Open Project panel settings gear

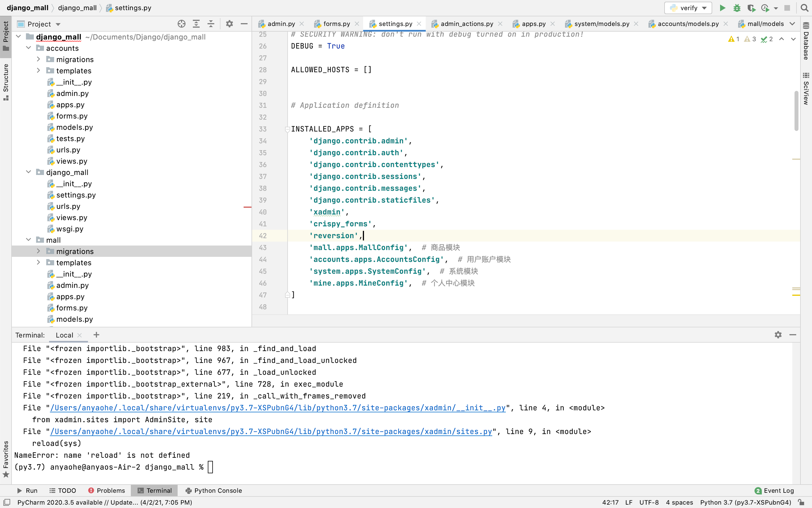[x=230, y=24]
